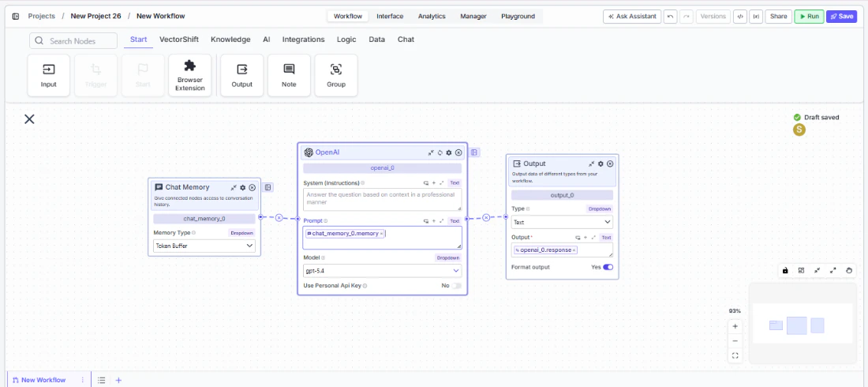868x387 pixels.
Task: Add a Note node
Action: (x=289, y=75)
